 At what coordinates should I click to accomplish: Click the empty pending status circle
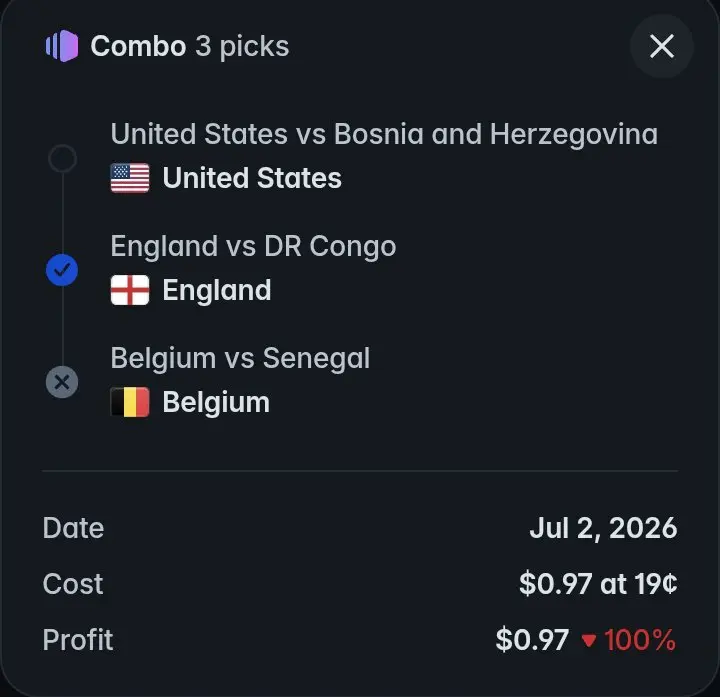point(62,158)
